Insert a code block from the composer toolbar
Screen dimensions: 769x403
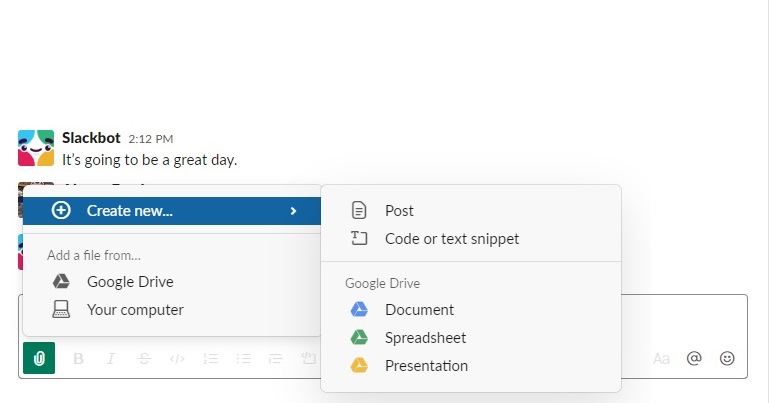tap(308, 359)
